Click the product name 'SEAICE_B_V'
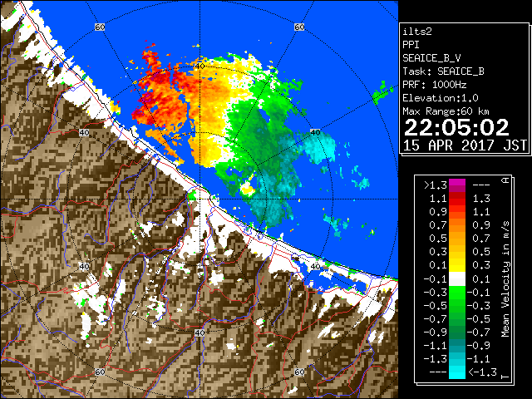Image resolution: width=532 pixels, height=399 pixels. (x=431, y=58)
